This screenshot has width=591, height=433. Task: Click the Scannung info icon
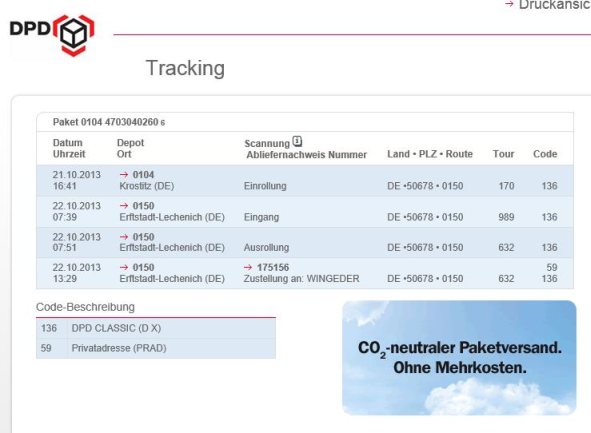click(297, 141)
